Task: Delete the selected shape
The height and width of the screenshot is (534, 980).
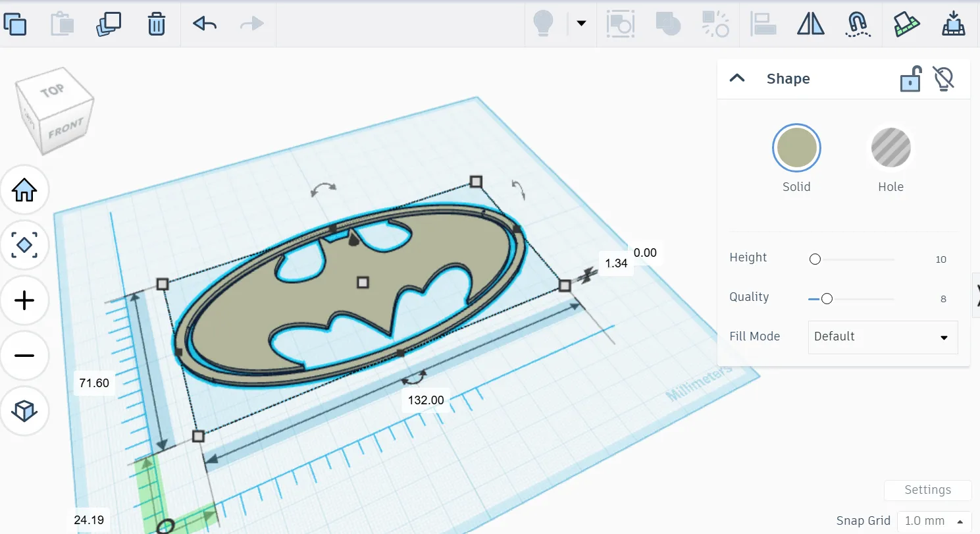Action: click(x=156, y=24)
